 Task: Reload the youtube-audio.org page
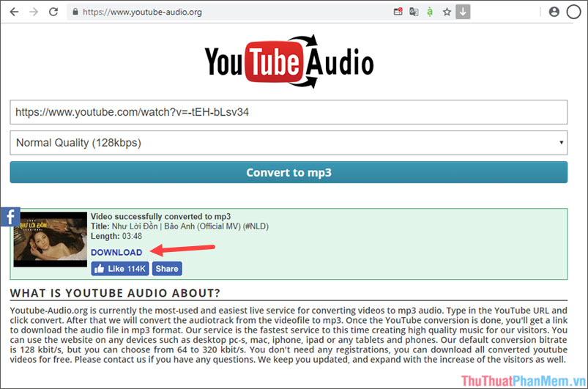pos(53,12)
